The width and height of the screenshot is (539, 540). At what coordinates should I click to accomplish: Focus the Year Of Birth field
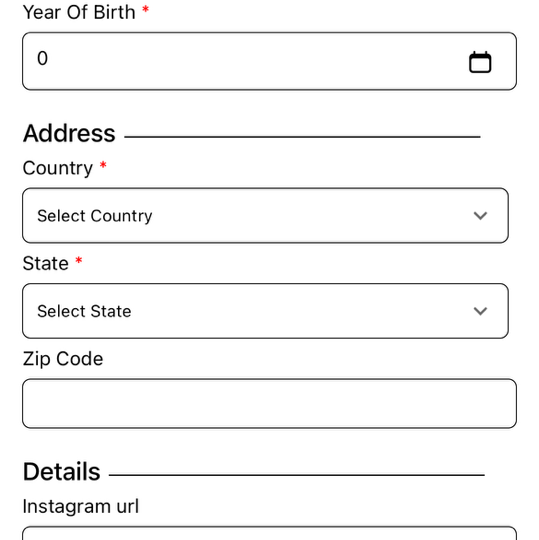click(x=269, y=61)
